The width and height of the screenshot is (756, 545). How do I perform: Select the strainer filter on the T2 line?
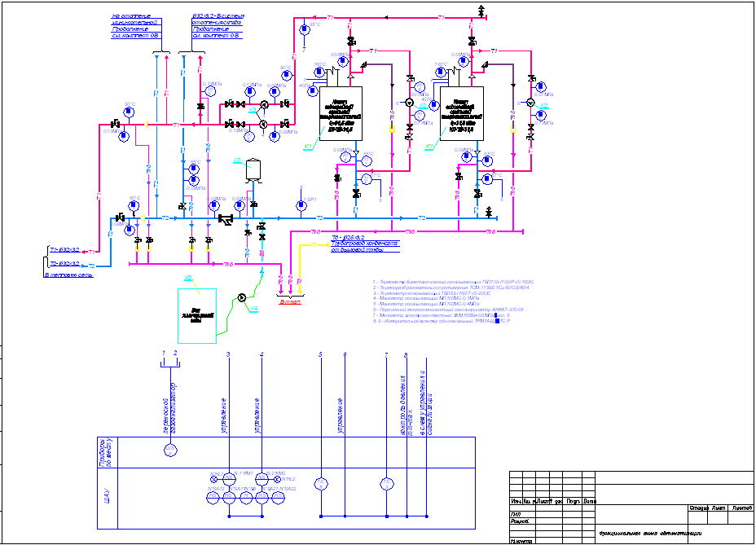[x=226, y=218]
